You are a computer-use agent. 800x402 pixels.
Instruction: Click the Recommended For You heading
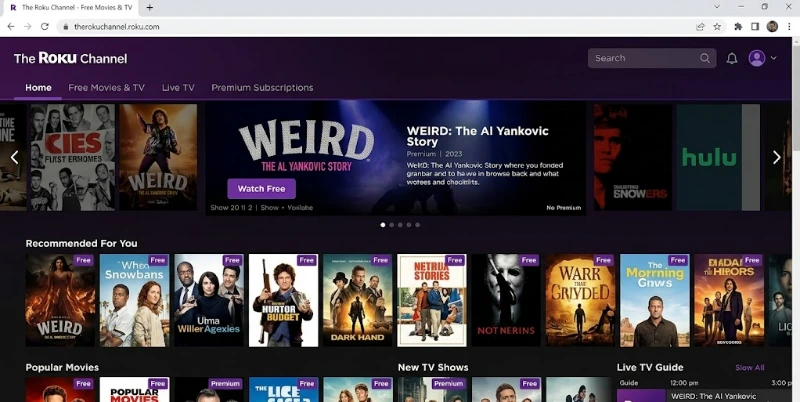coord(81,243)
